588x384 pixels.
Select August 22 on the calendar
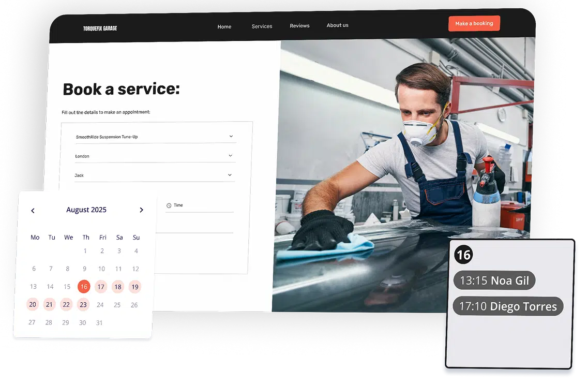[x=66, y=304]
